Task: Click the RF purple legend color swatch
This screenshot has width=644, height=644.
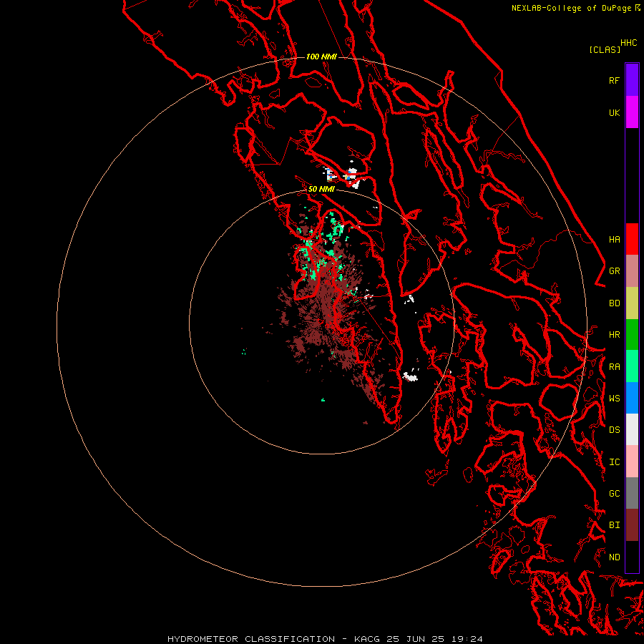Action: [632, 80]
